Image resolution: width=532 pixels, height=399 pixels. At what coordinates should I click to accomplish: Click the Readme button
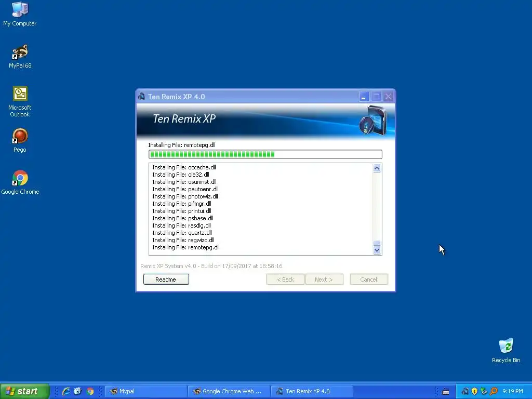tap(166, 279)
